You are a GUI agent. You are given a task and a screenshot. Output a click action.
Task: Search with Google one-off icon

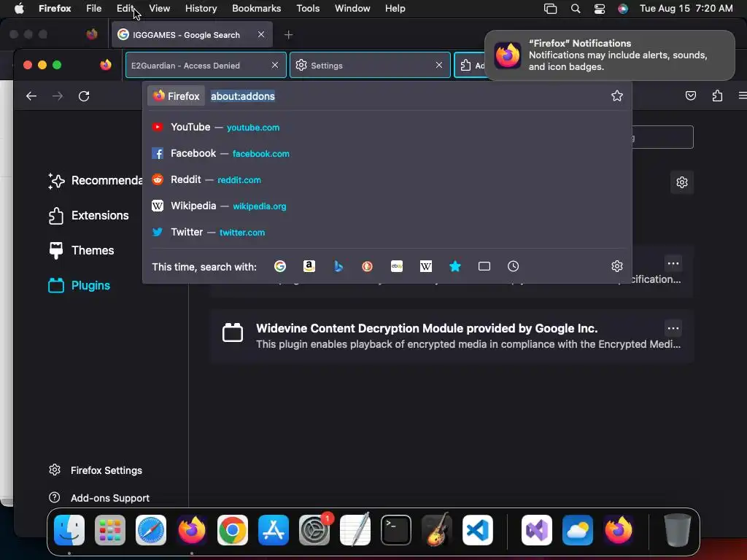tap(280, 266)
